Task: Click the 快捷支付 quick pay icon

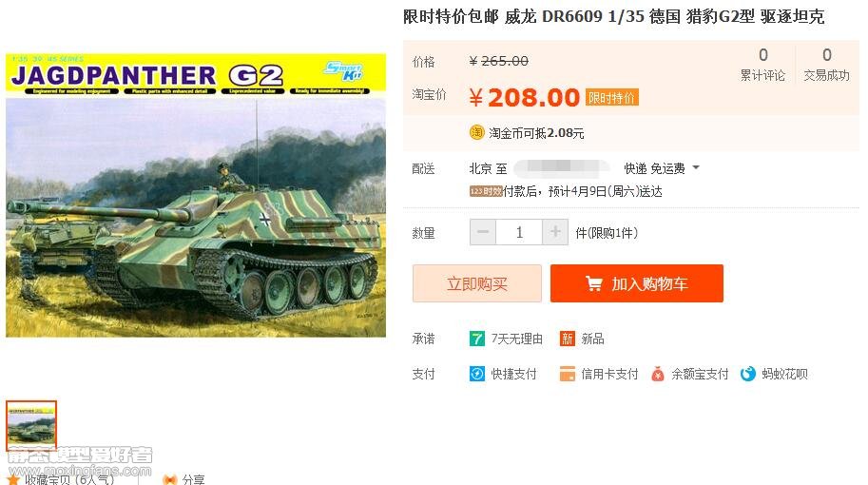Action: [x=476, y=374]
